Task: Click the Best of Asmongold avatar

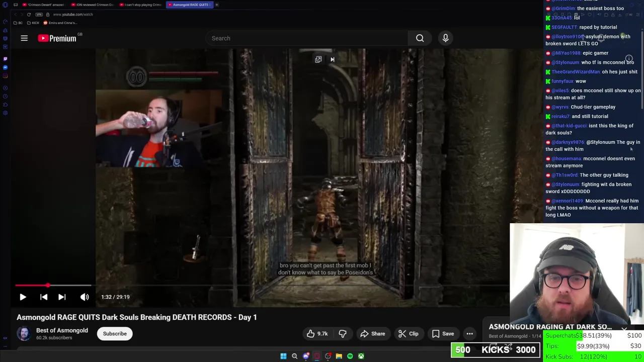Action: 24,334
